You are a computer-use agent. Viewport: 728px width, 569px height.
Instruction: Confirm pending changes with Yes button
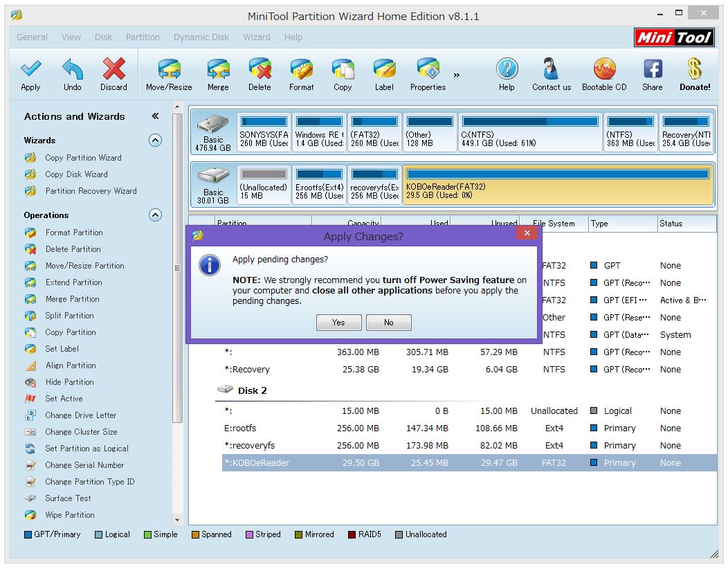coord(338,323)
